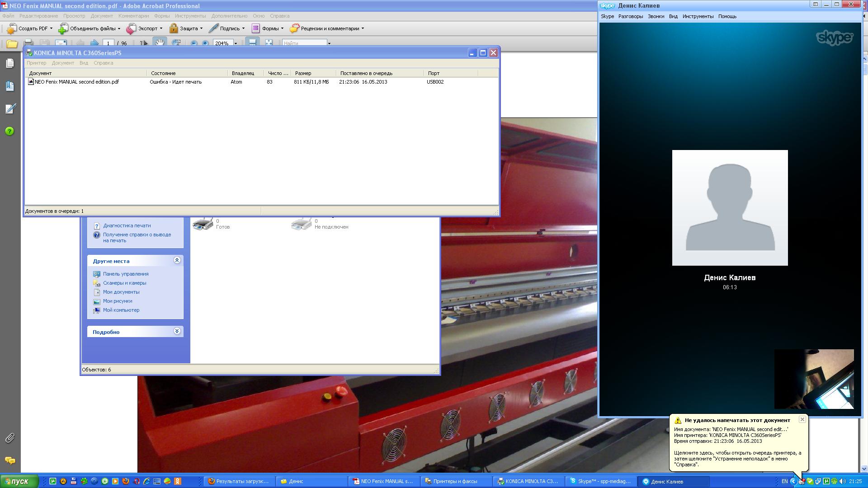This screenshot has width=868, height=488.
Task: Switch to Принтеры и факсы taskbar button
Action: (455, 481)
